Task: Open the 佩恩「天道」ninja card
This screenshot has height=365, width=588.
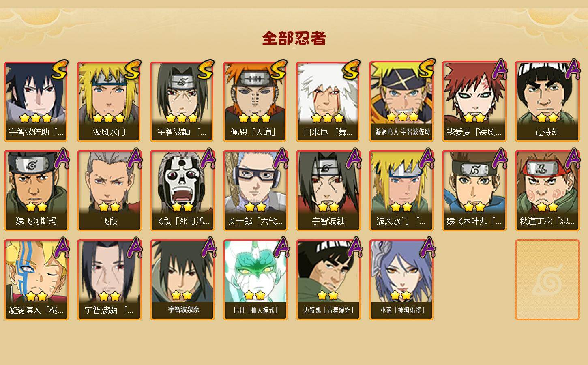Action: 255,101
